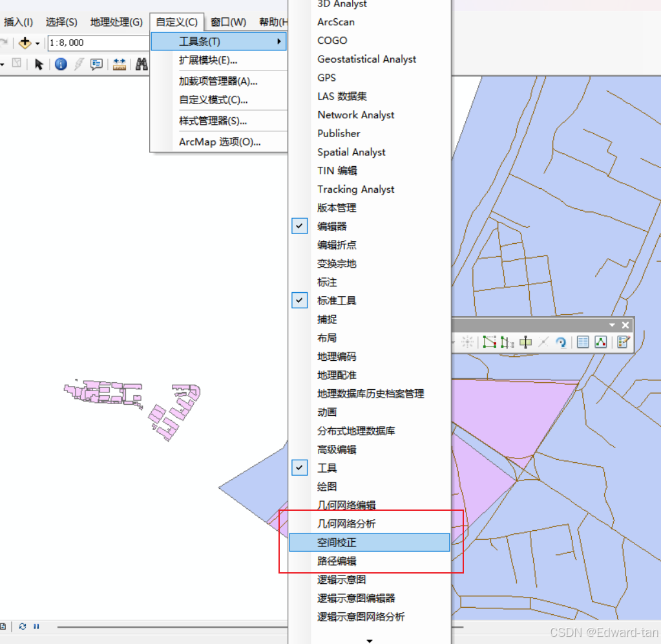Image resolution: width=661 pixels, height=644 pixels.
Task: Uncheck the 标准工具 toolbar entry
Action: [299, 300]
